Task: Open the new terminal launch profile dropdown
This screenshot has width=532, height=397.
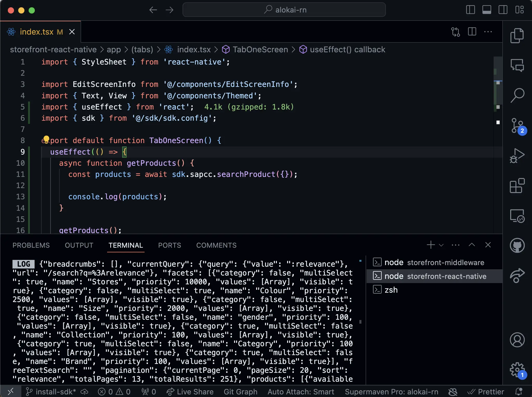Action: (x=441, y=245)
